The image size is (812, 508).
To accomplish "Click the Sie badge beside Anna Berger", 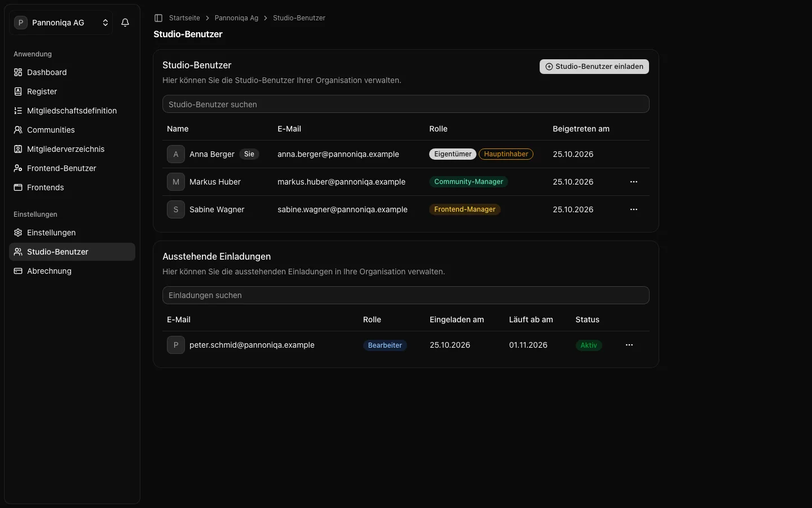I will (x=249, y=154).
